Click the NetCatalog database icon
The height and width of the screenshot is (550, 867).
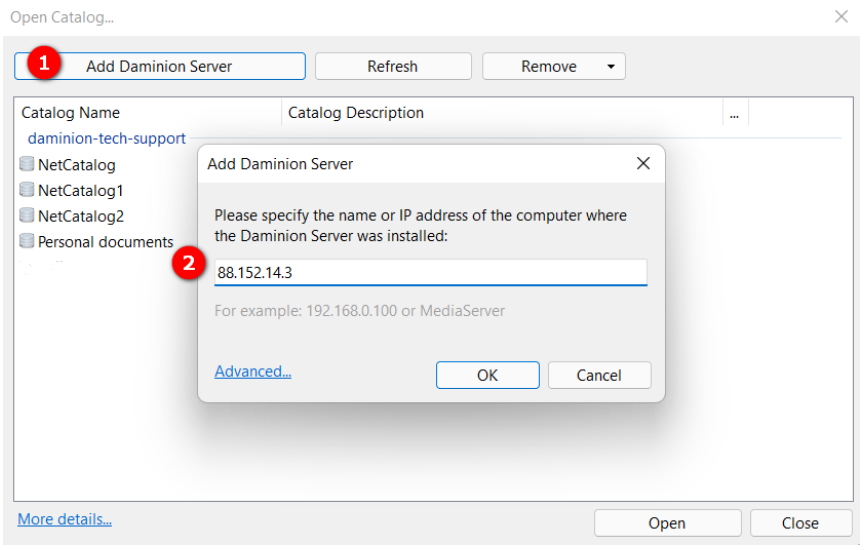tap(27, 165)
